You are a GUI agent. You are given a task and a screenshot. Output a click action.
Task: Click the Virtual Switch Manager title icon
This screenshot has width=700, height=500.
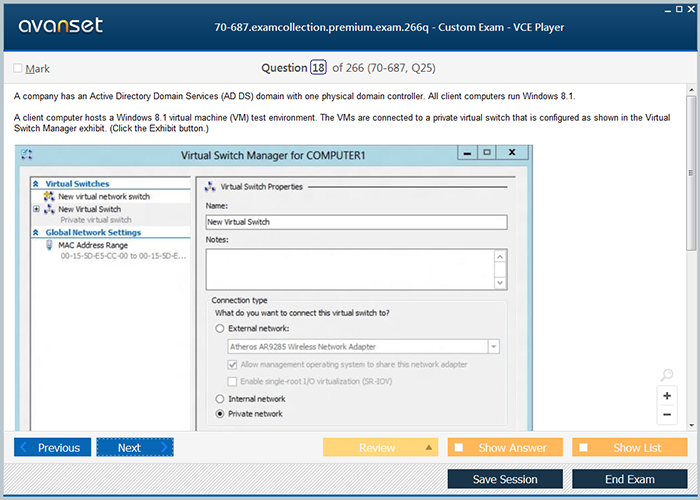(26, 154)
